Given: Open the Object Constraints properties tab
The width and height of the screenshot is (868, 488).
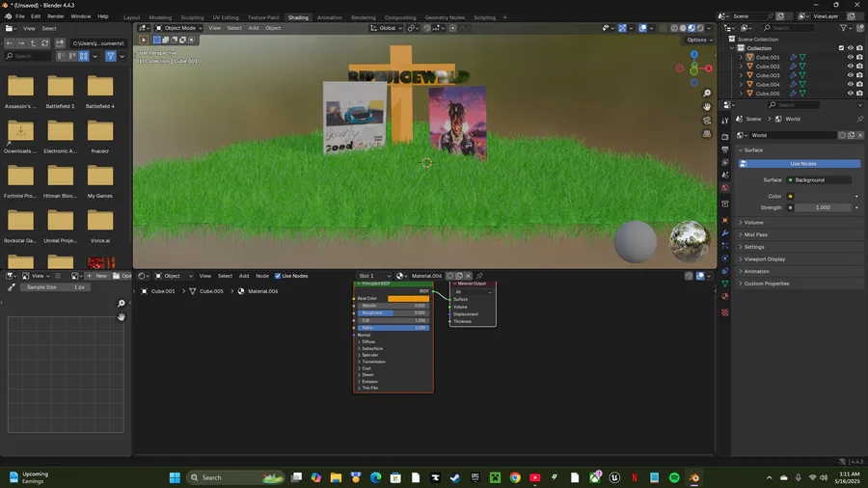Looking at the screenshot, I should 725,271.
